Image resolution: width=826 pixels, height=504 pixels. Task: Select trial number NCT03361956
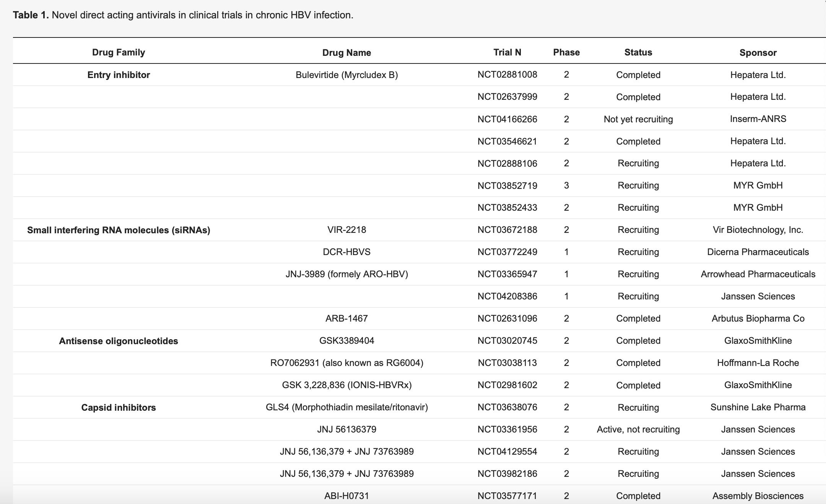(507, 429)
